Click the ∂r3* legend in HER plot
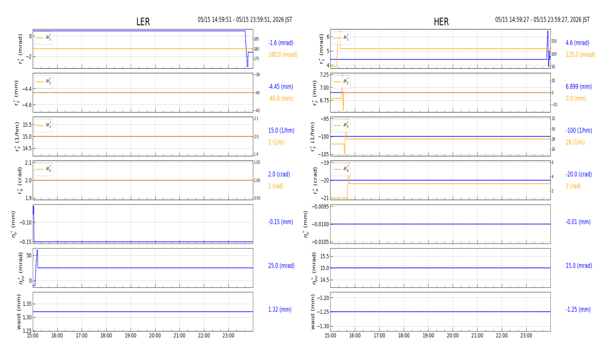 341,126
